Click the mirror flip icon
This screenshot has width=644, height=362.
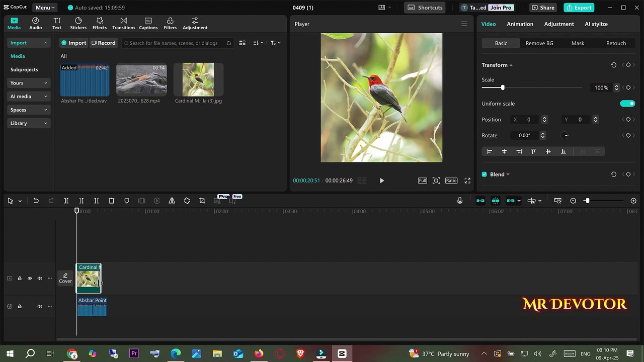172,201
